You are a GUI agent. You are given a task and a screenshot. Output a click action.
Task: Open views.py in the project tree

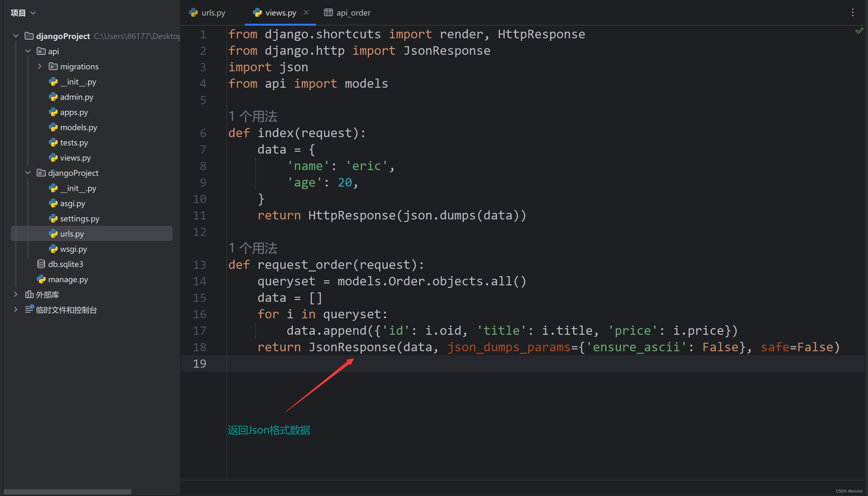75,157
